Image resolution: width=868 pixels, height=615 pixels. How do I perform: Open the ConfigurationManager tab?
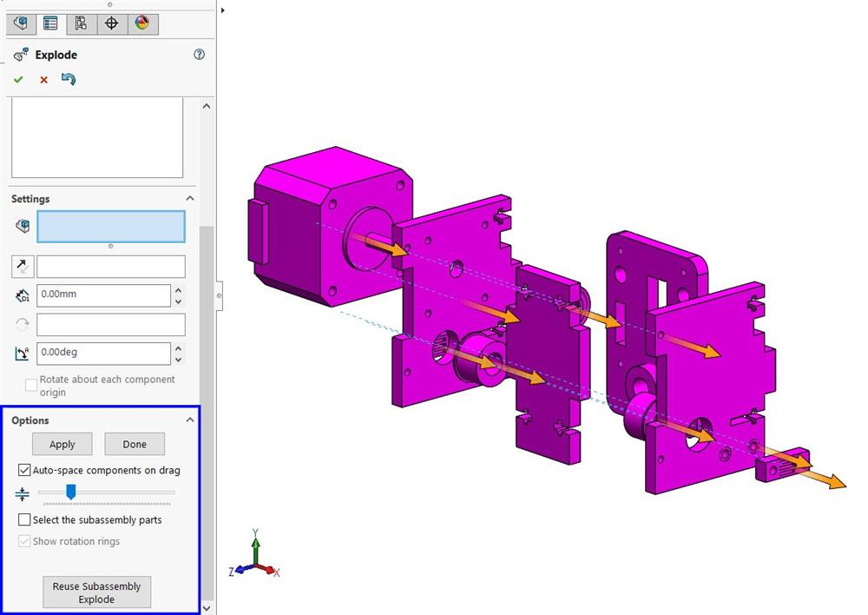point(82,23)
